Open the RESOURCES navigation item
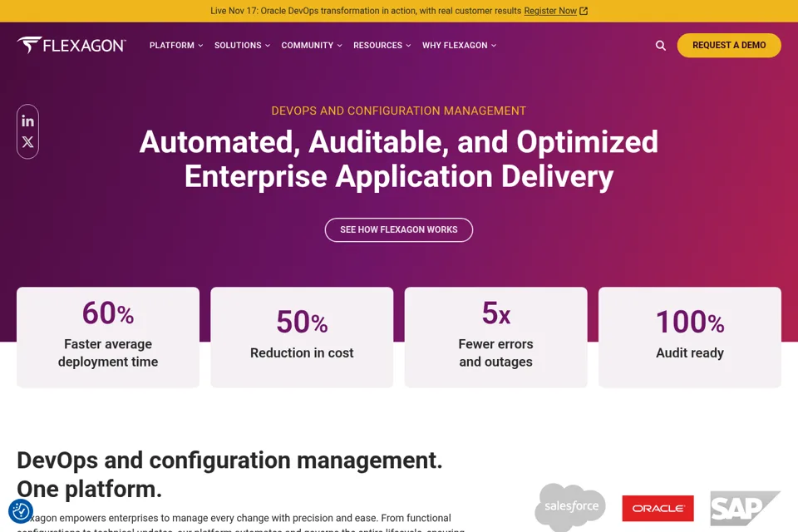The image size is (798, 532). [377, 46]
